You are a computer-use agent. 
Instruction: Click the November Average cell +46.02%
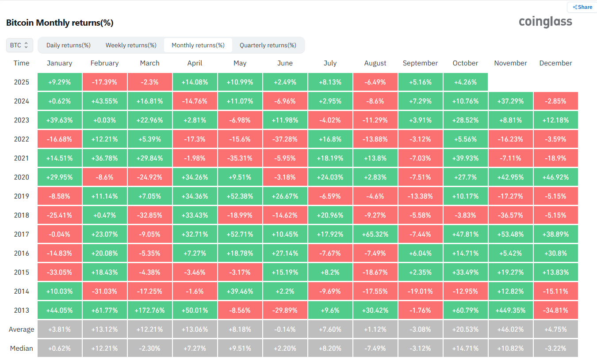pos(511,330)
